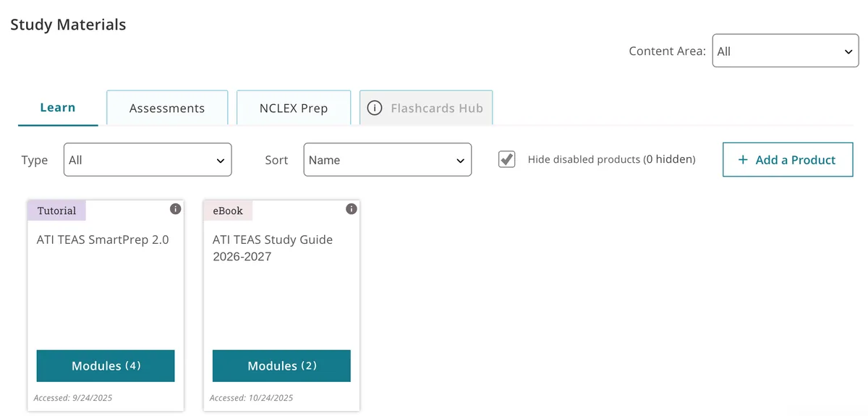Open Modules (4) for SmartPrep 2.0
The height and width of the screenshot is (416, 868).
coord(106,366)
